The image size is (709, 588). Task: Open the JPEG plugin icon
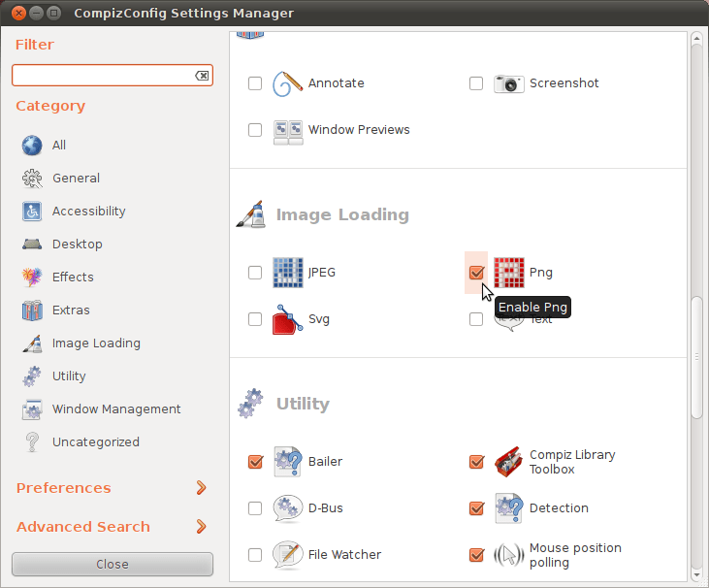point(288,273)
